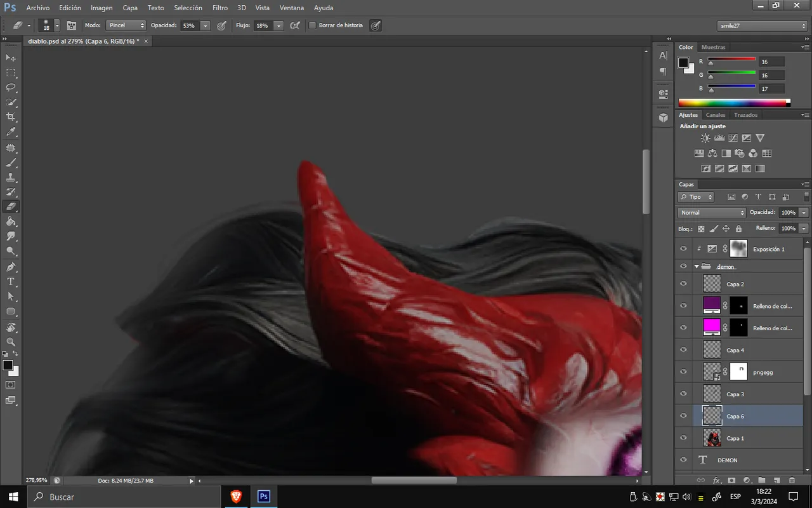Select the Crop tool
812x508 pixels.
[11, 117]
